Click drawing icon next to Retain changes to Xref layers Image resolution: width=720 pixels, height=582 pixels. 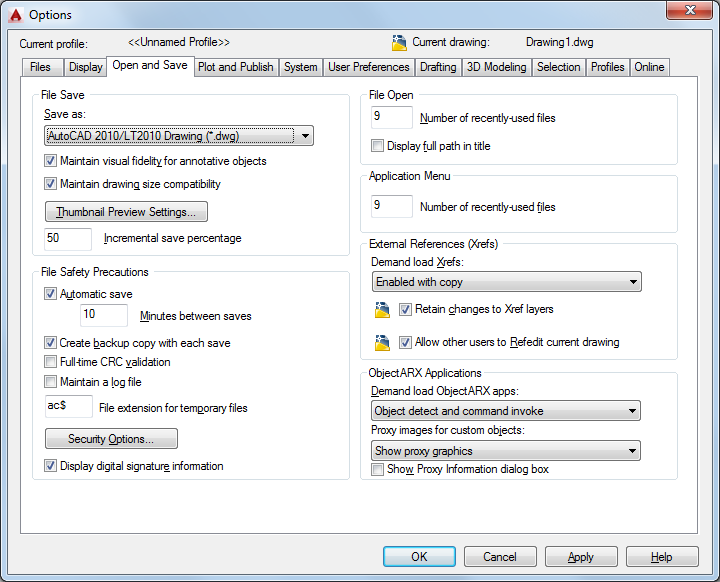pyautogui.click(x=382, y=310)
